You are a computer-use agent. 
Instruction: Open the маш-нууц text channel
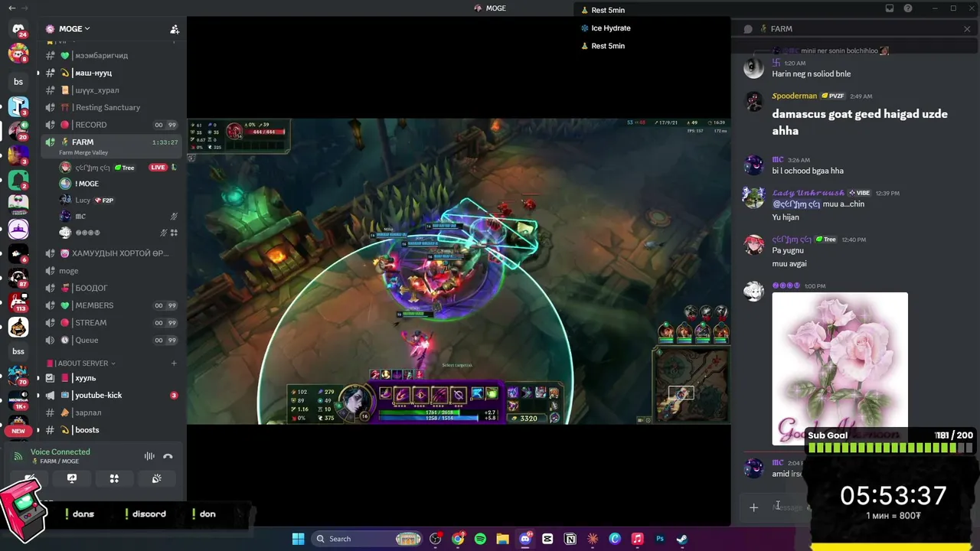pos(112,73)
